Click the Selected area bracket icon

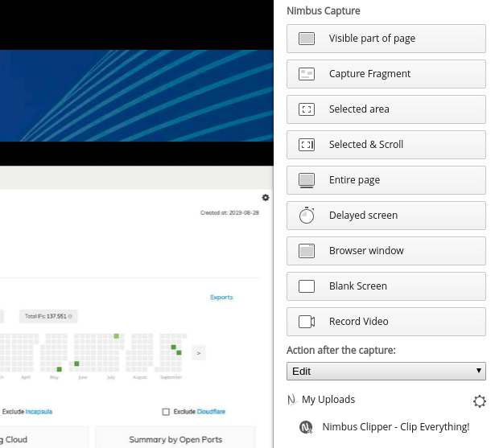(x=307, y=109)
